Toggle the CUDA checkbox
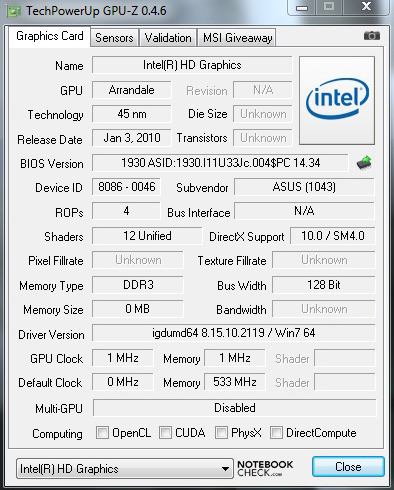 (x=165, y=433)
